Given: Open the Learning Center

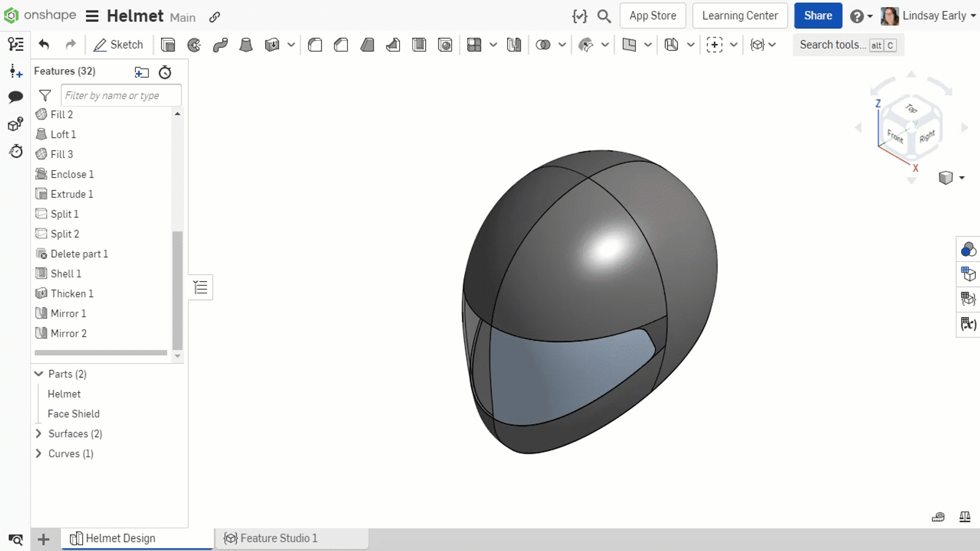Looking at the screenshot, I should 739,16.
